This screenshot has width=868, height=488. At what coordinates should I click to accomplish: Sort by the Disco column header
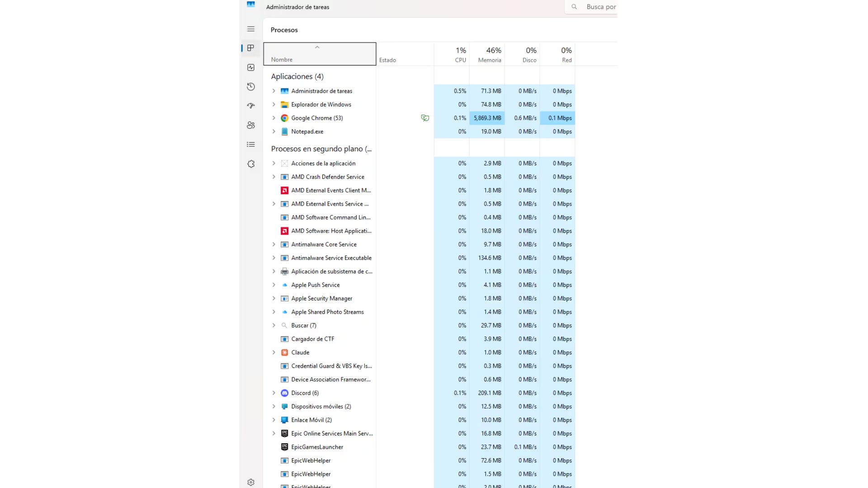pyautogui.click(x=522, y=54)
